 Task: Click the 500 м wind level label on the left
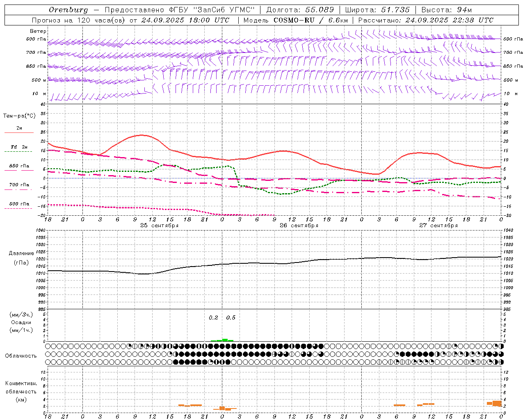(x=39, y=80)
